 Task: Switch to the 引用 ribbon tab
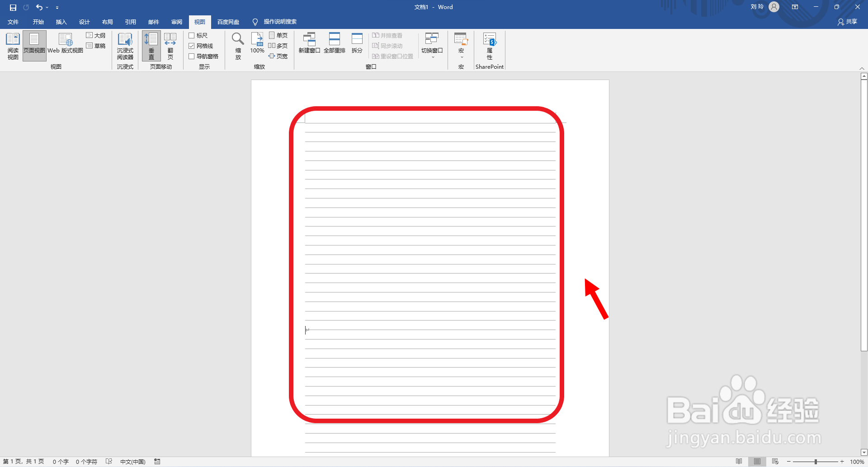130,22
